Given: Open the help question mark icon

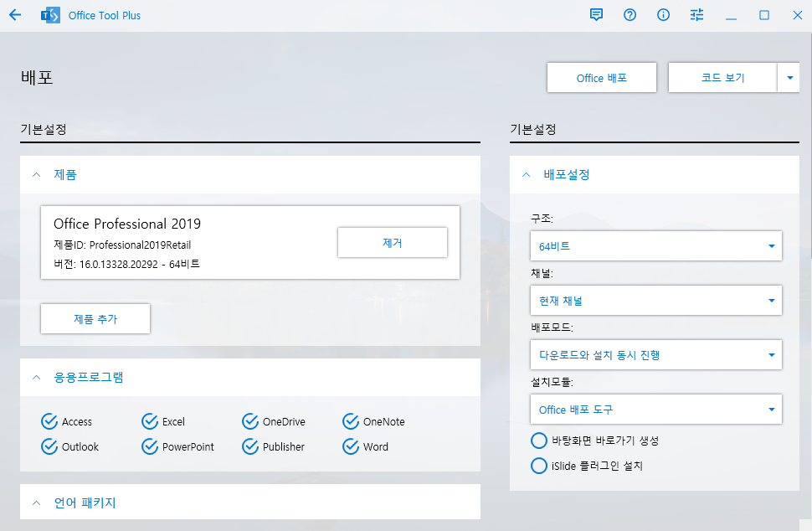Looking at the screenshot, I should pos(630,15).
